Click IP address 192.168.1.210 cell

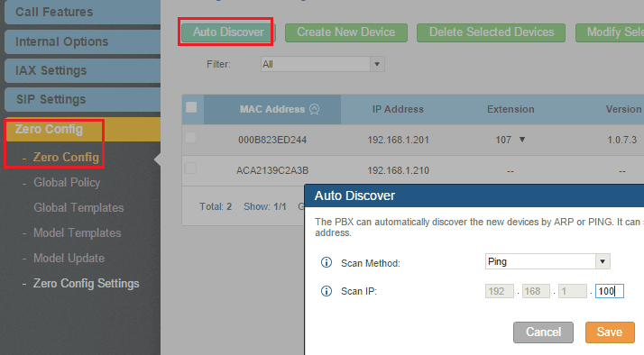tap(398, 170)
